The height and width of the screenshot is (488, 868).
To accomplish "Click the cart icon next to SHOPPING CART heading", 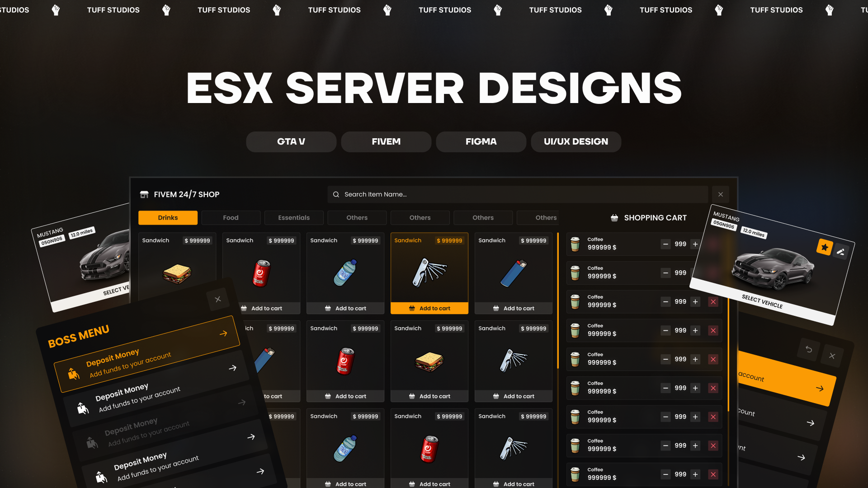I will [614, 218].
